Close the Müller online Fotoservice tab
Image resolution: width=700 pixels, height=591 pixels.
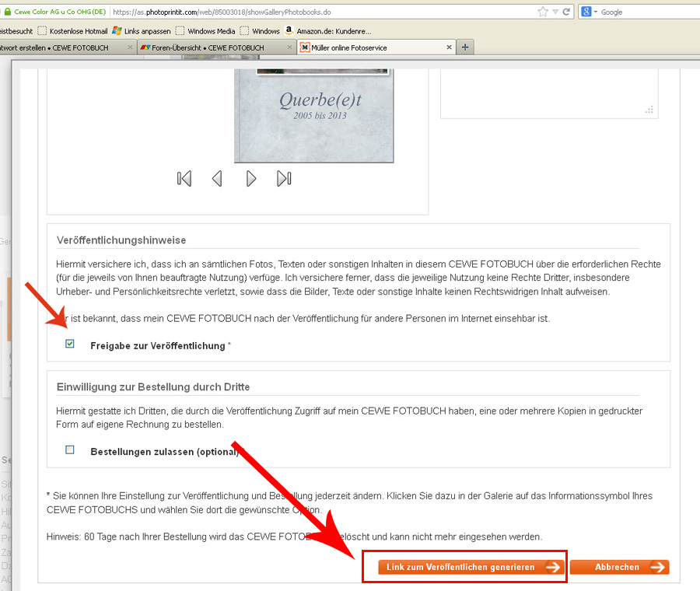pyautogui.click(x=449, y=47)
